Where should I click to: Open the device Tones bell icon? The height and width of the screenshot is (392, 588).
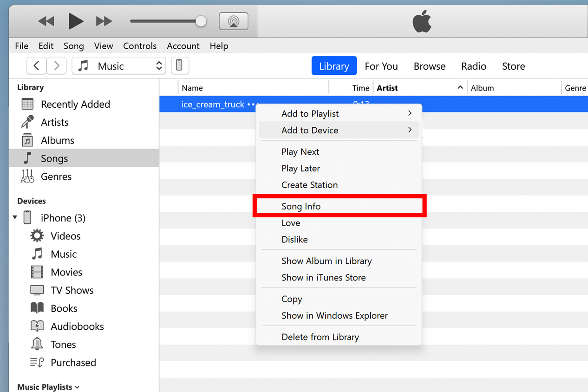tap(37, 344)
